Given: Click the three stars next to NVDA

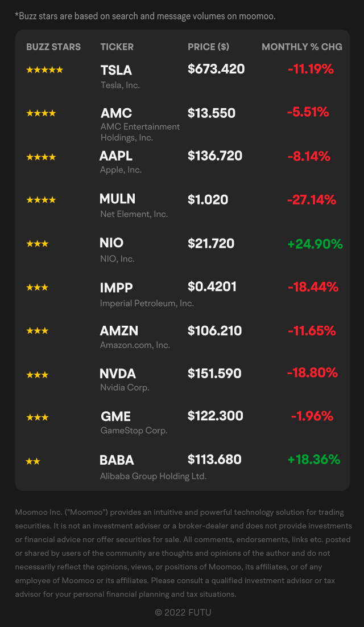Looking at the screenshot, I should tap(37, 375).
